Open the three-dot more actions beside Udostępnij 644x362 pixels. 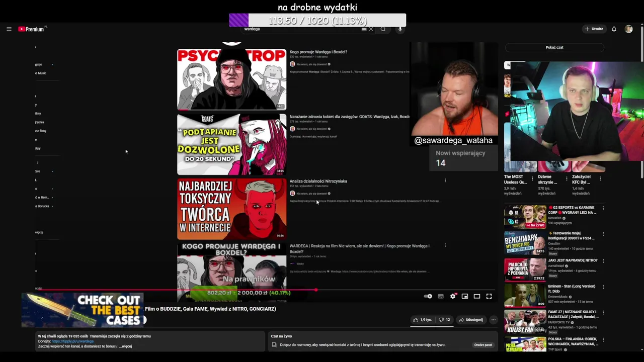point(494,320)
